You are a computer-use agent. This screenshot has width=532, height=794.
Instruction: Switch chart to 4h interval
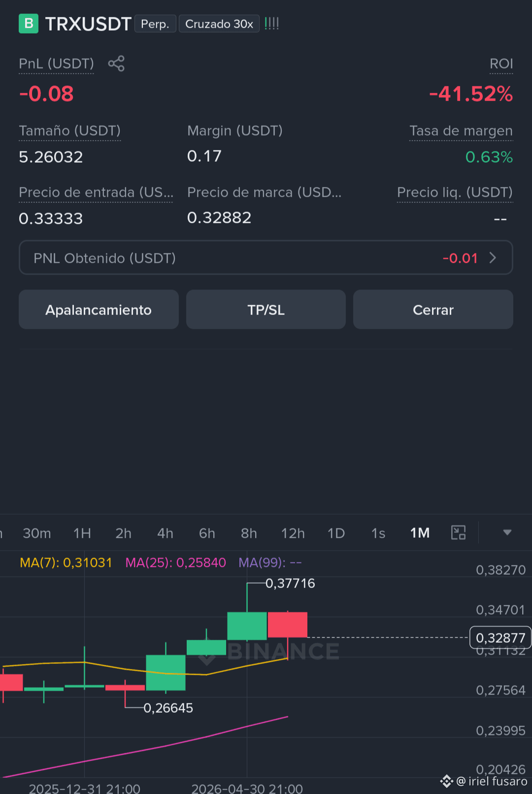coord(166,533)
